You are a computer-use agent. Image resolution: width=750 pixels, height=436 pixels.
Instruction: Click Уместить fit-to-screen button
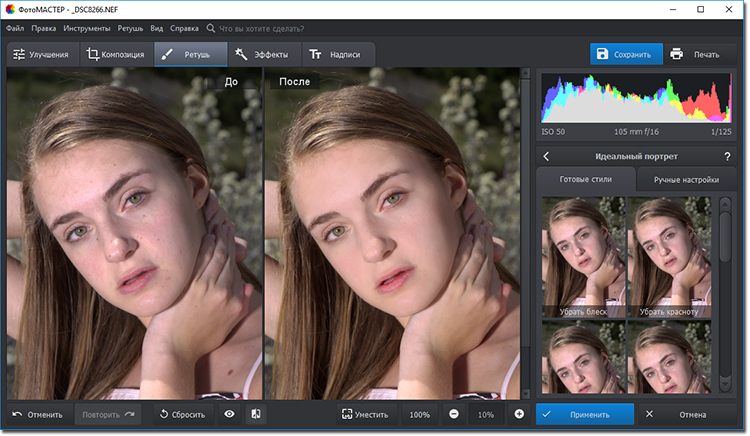[365, 414]
